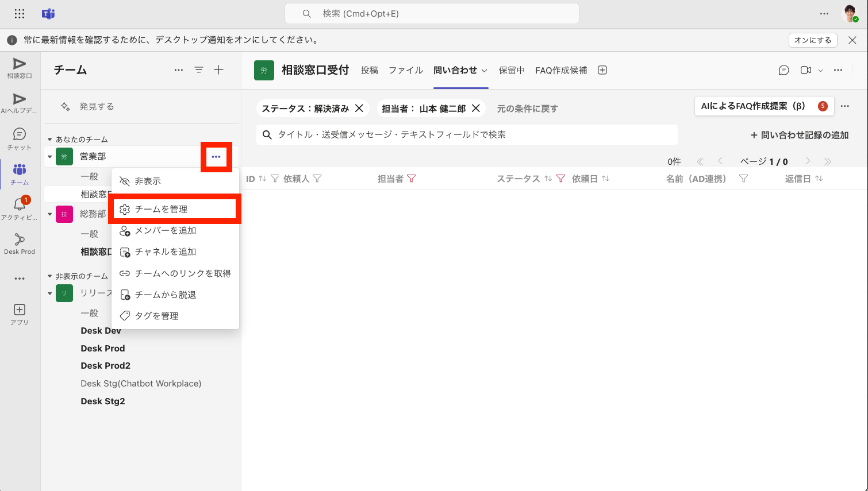
Task: Choose チームへのリンクを取得 menu item
Action: point(175,273)
